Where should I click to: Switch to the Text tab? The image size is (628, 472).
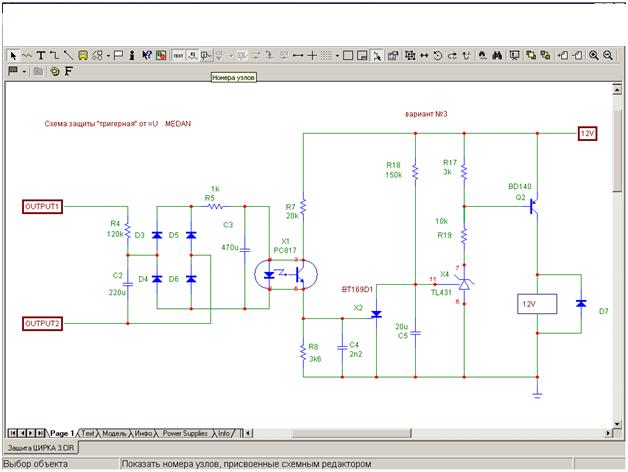click(x=87, y=433)
